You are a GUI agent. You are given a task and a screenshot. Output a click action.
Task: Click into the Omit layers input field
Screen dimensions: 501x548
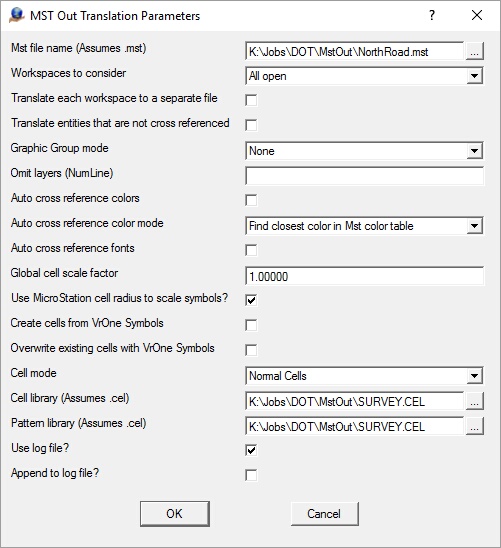tap(364, 176)
